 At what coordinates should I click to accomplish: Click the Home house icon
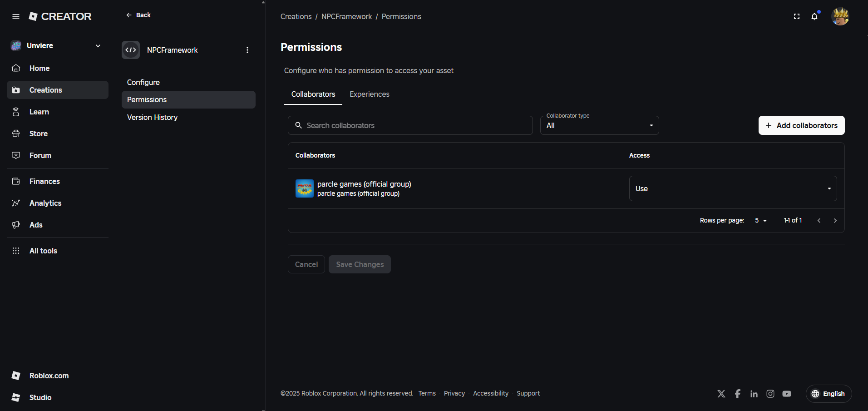click(16, 68)
